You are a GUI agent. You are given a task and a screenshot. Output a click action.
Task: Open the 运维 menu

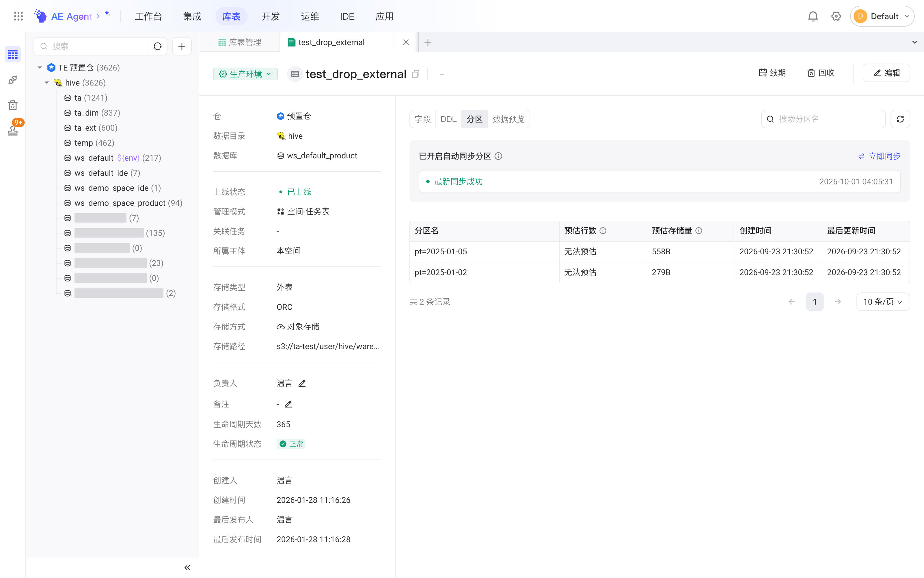tap(310, 16)
